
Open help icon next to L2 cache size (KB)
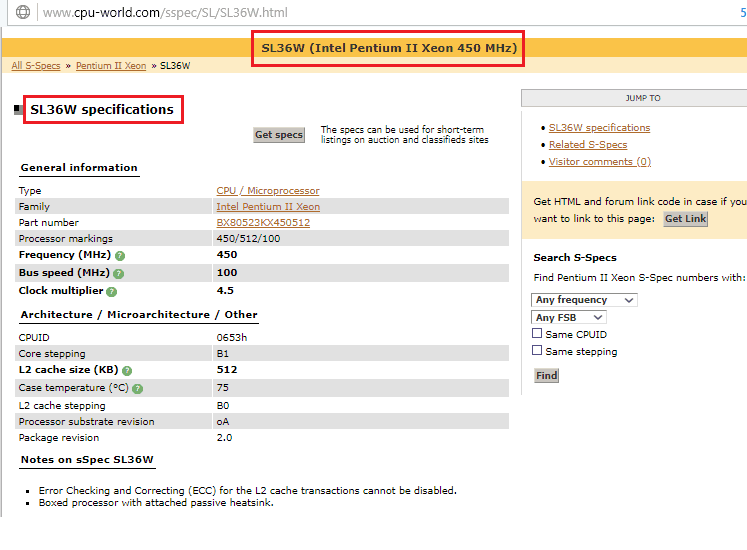coord(127,371)
